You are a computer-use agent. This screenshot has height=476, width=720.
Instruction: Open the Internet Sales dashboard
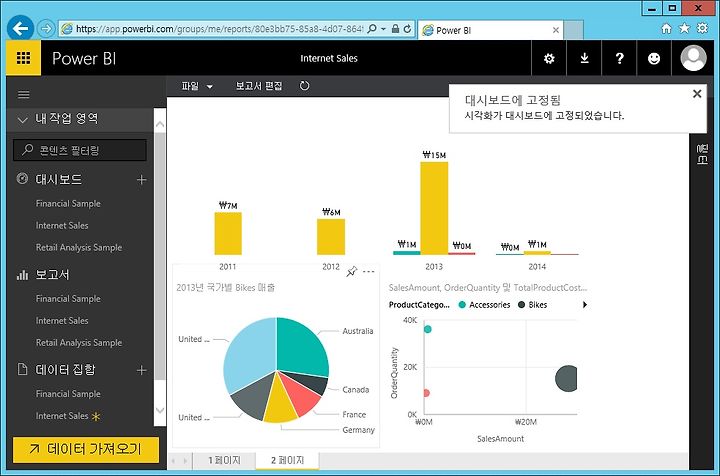pos(62,225)
